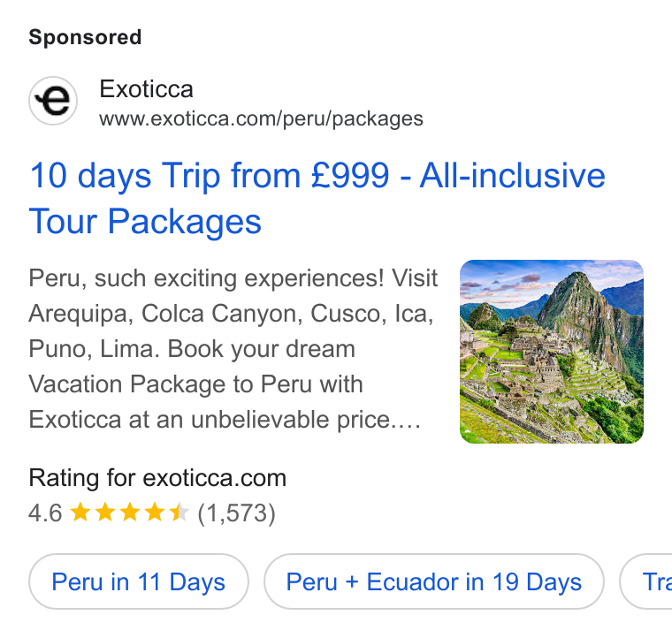Viewport: 672px width, 638px height.
Task: Click the ad description mentioning Arequipa
Action: (233, 349)
